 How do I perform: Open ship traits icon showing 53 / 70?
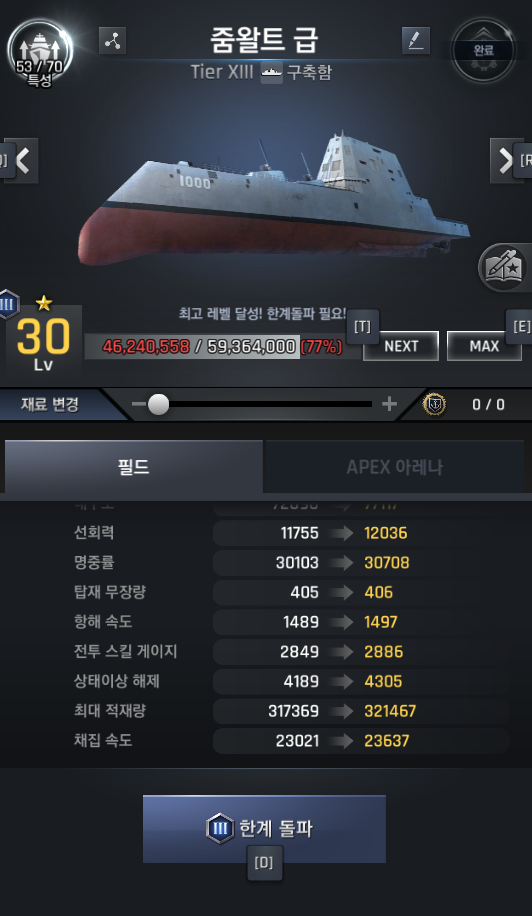pyautogui.click(x=40, y=53)
